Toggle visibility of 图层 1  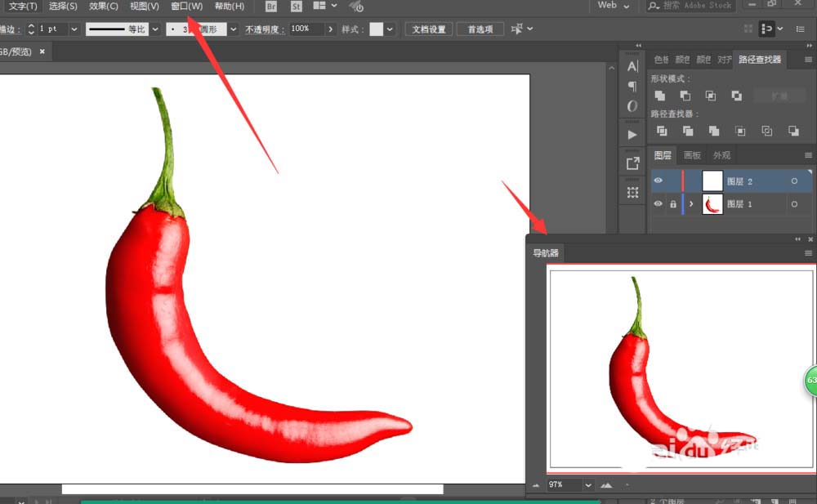(x=658, y=203)
